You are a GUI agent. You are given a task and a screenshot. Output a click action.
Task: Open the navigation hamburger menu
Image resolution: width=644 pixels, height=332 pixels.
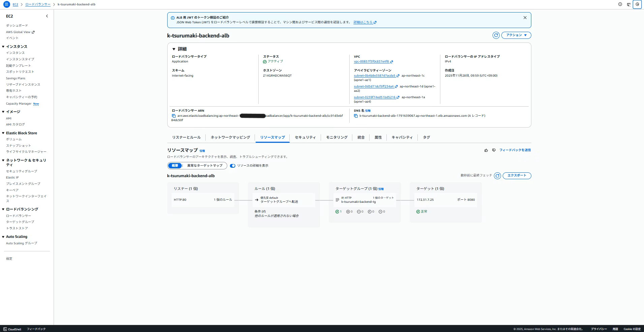pos(6,4)
